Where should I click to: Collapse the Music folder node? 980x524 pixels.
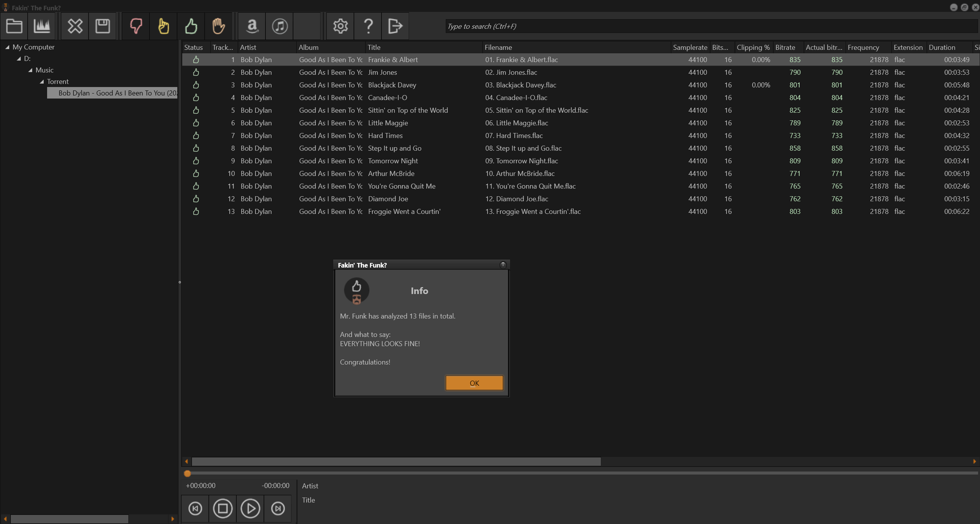coord(30,70)
